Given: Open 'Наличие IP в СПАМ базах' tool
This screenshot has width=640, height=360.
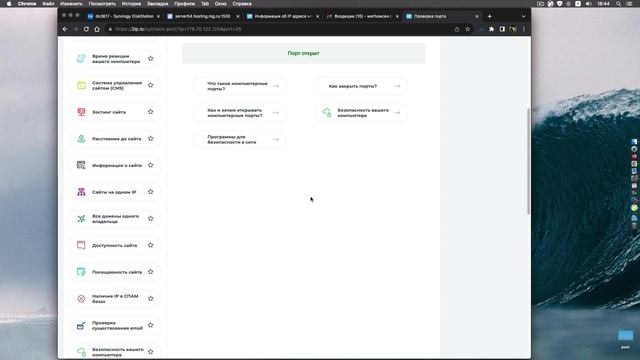Looking at the screenshot, I should (115, 298).
